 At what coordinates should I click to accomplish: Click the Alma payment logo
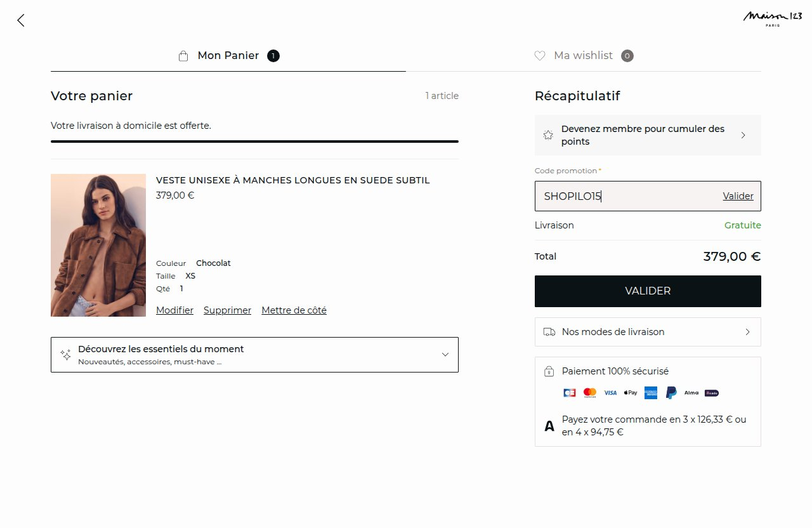pyautogui.click(x=691, y=393)
